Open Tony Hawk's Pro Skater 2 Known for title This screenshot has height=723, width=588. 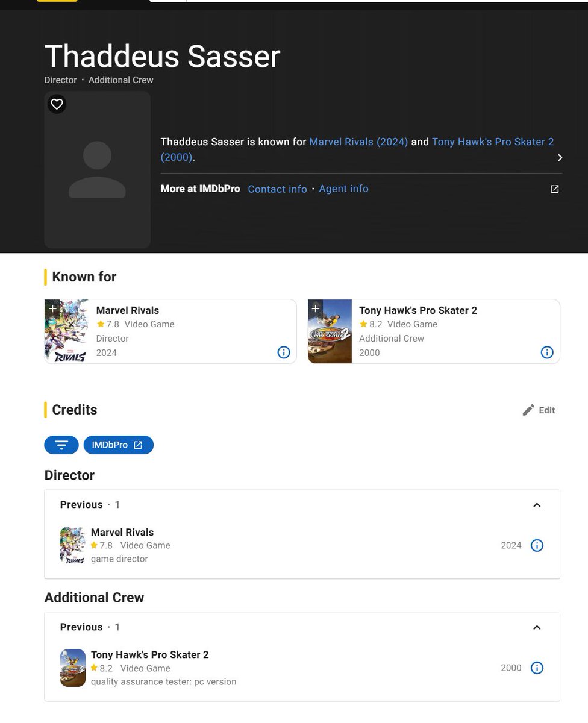(418, 310)
